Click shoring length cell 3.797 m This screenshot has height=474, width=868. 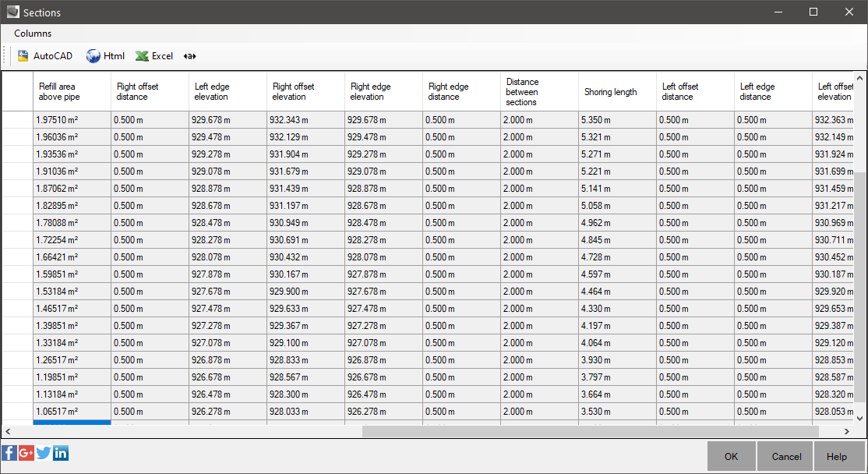tap(618, 377)
